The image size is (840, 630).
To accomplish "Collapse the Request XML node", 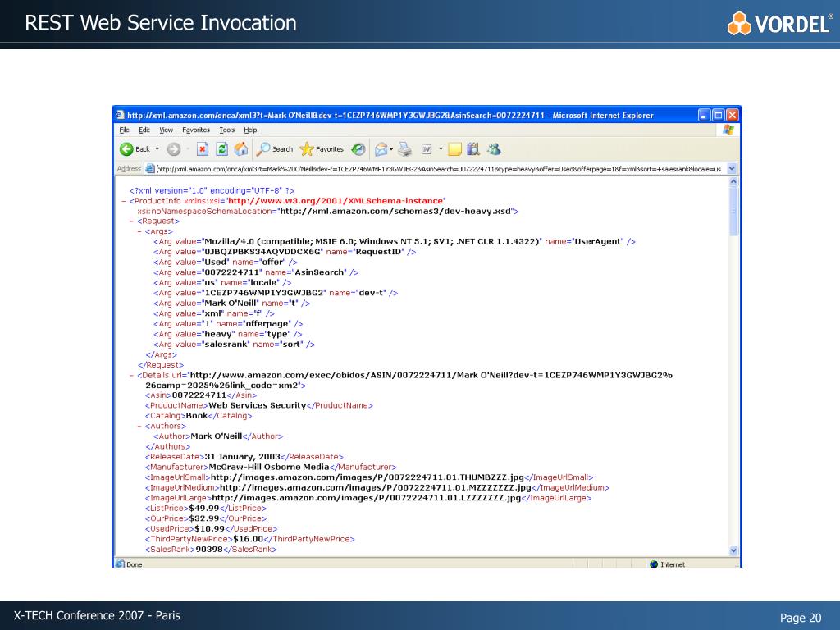I will tap(132, 221).
